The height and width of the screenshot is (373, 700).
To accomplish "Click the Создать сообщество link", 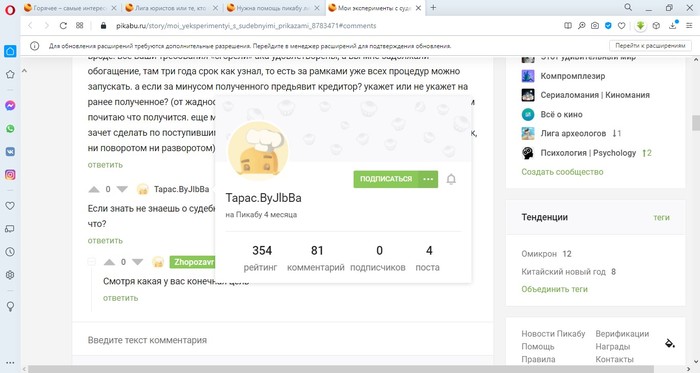I will click(562, 172).
